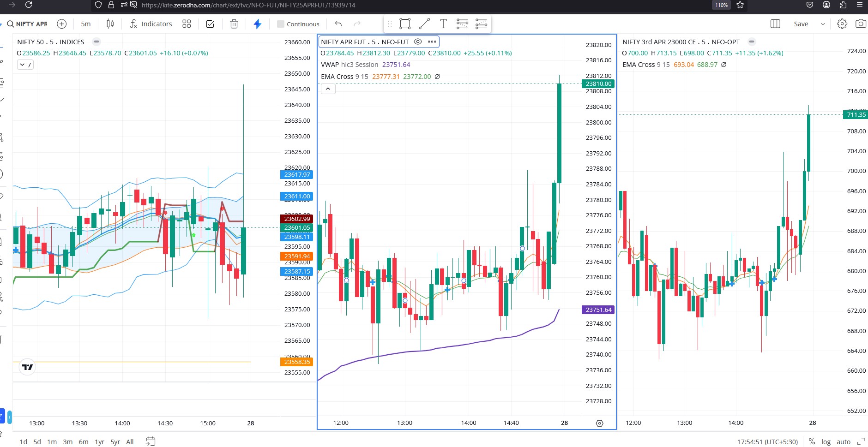Click the compare/add symbol plus icon
This screenshot has width=868, height=447.
click(x=62, y=24)
